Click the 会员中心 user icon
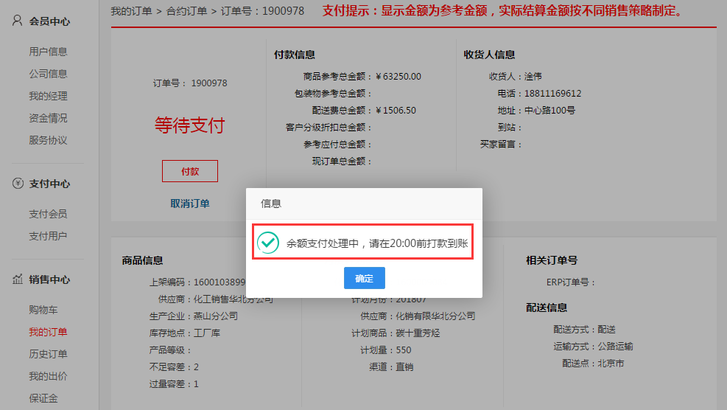 (18, 21)
